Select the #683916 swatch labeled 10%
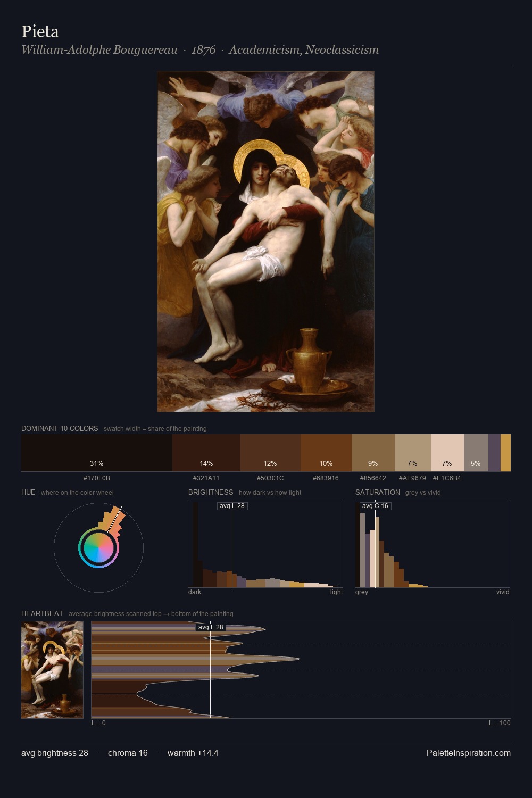This screenshot has width=532, height=798. pyautogui.click(x=326, y=453)
